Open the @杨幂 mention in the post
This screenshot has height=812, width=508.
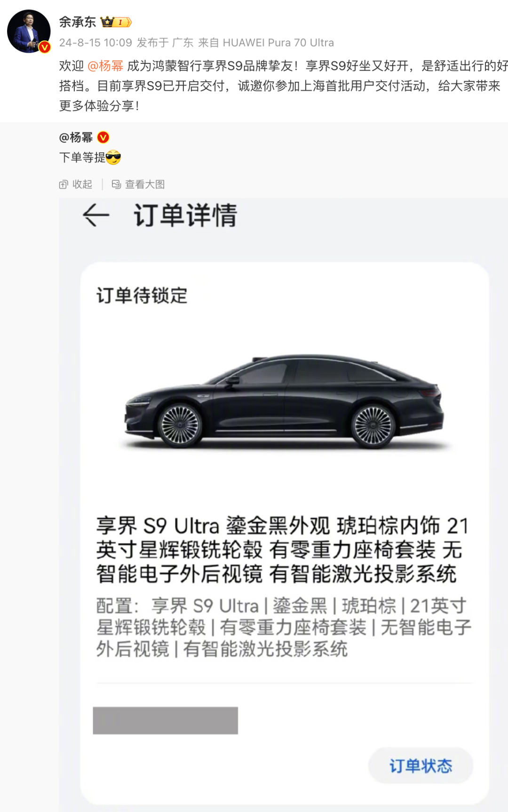tap(105, 66)
